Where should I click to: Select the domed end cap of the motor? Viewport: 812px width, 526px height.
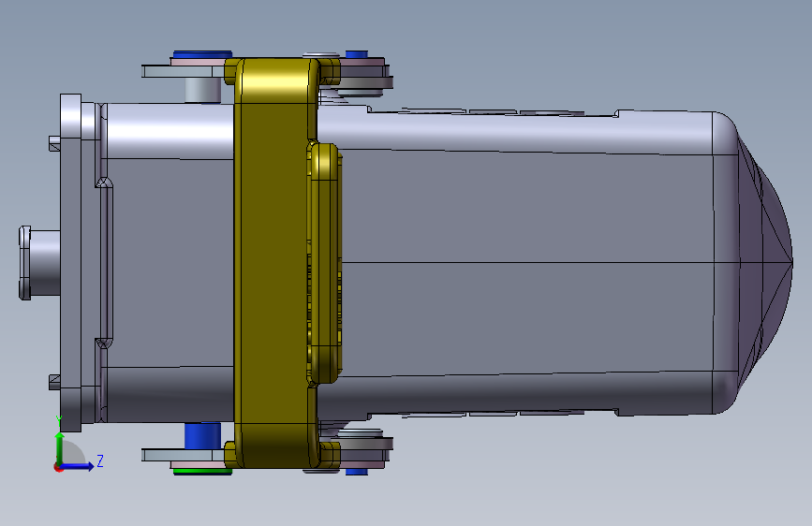pos(764,263)
